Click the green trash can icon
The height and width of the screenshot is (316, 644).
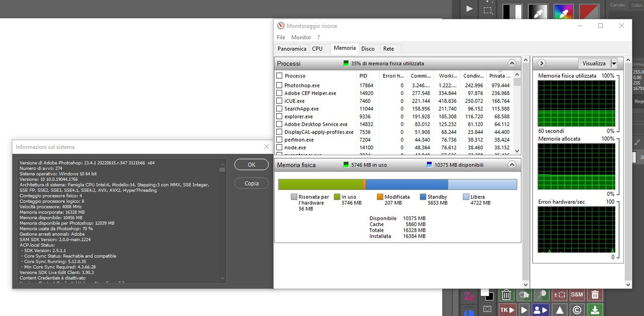pos(507,295)
